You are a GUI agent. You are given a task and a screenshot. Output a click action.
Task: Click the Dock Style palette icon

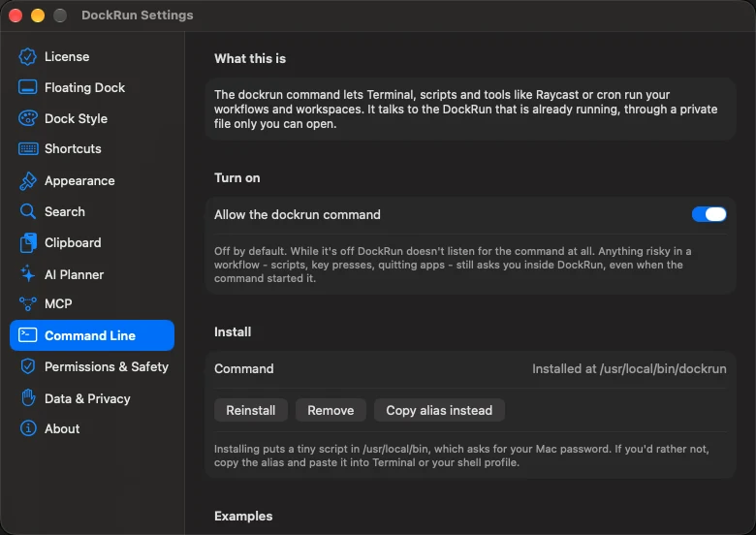(27, 118)
